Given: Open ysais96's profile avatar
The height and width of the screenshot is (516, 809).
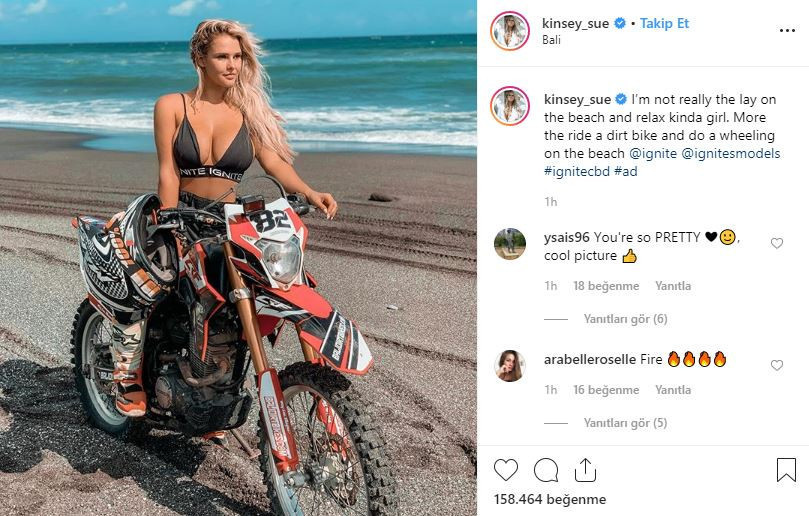Looking at the screenshot, I should (510, 243).
